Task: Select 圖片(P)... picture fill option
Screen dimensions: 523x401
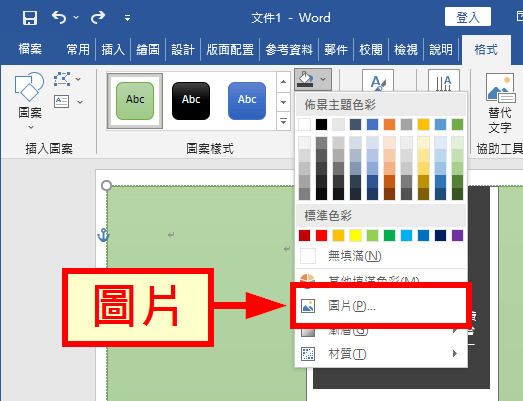Action: 381,306
